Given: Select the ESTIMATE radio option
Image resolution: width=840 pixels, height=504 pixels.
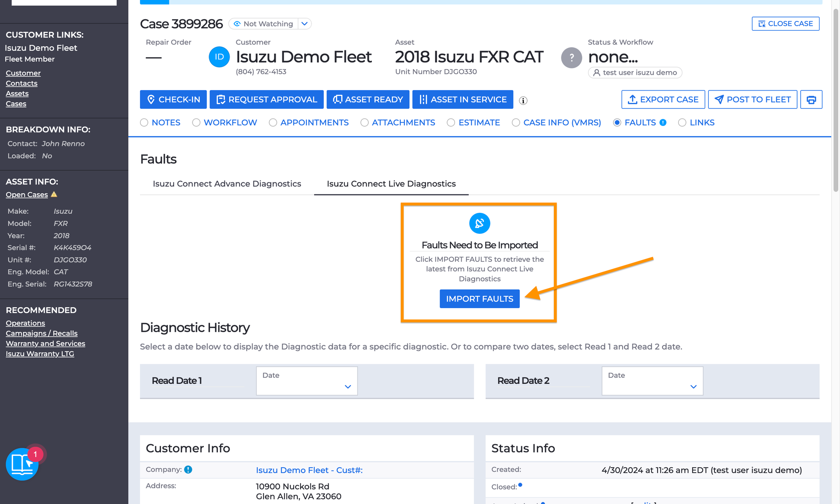Looking at the screenshot, I should [451, 123].
